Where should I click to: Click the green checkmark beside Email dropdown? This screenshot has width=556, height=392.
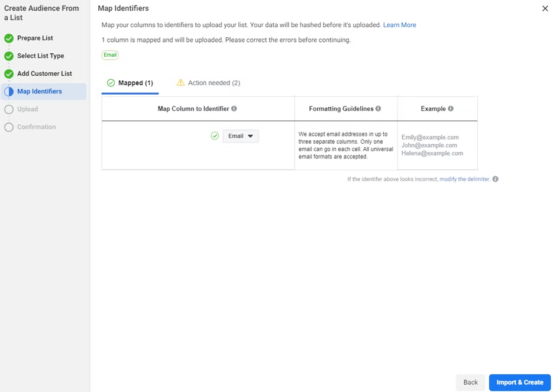(215, 136)
